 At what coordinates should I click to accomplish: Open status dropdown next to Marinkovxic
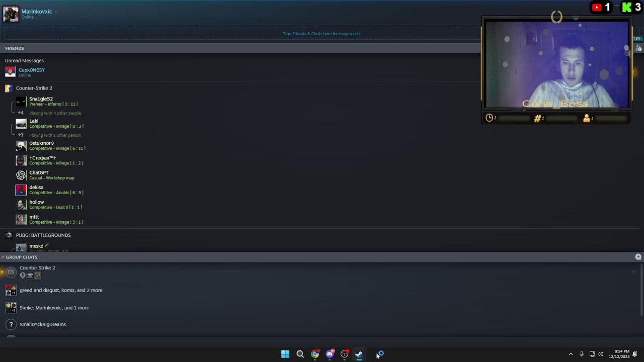coord(56,12)
